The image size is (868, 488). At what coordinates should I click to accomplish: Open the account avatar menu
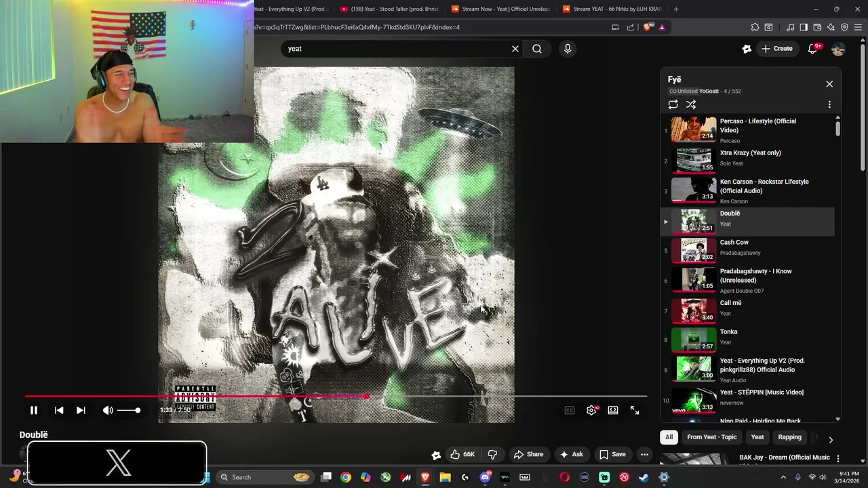838,49
